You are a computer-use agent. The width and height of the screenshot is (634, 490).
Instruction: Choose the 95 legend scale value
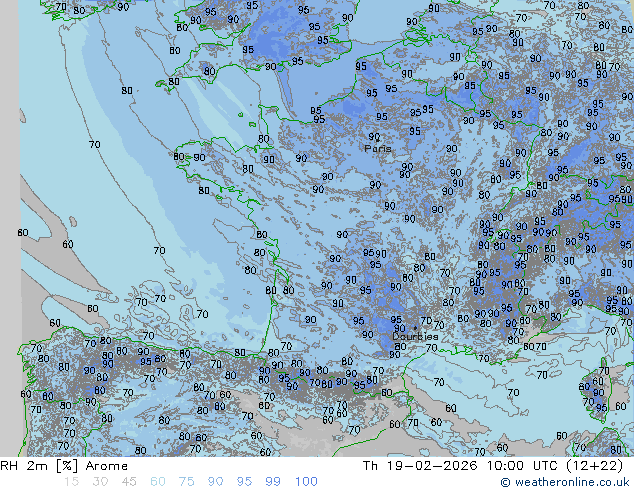244,482
